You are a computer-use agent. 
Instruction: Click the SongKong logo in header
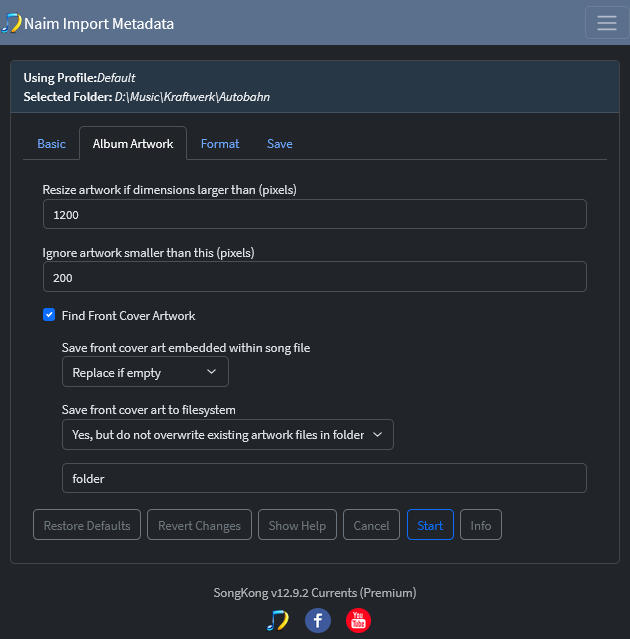[11, 23]
